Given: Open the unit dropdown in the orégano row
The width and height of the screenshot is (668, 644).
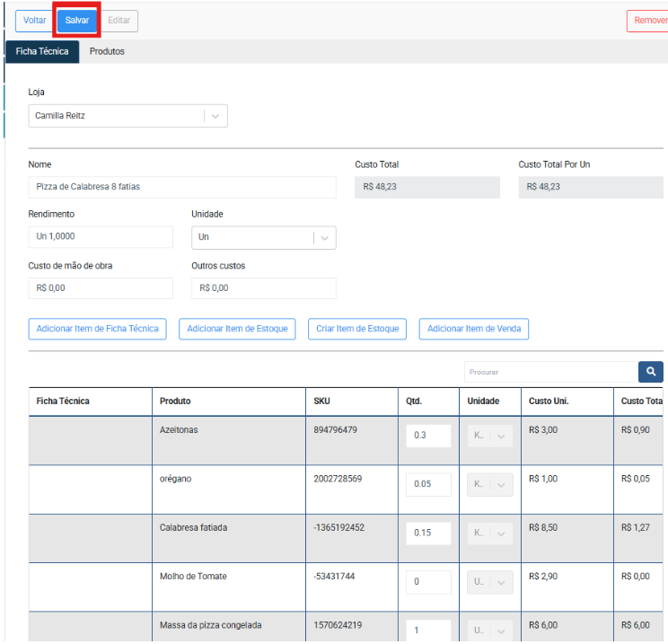Looking at the screenshot, I should click(x=489, y=485).
